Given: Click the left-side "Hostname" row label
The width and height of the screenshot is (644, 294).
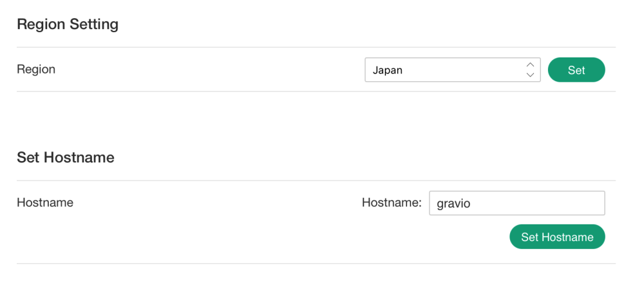Looking at the screenshot, I should [x=45, y=202].
